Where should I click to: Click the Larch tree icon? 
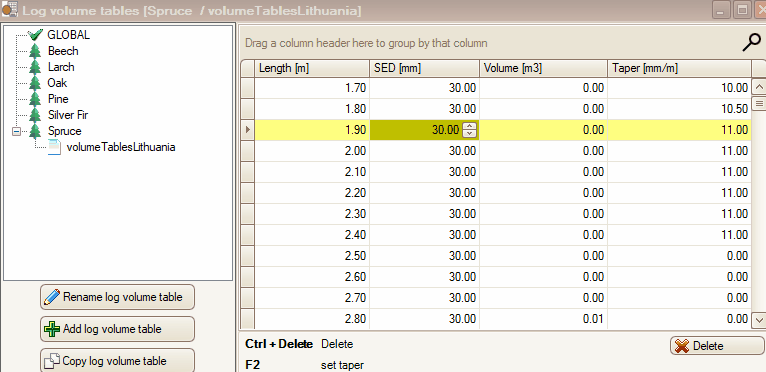pyautogui.click(x=35, y=67)
